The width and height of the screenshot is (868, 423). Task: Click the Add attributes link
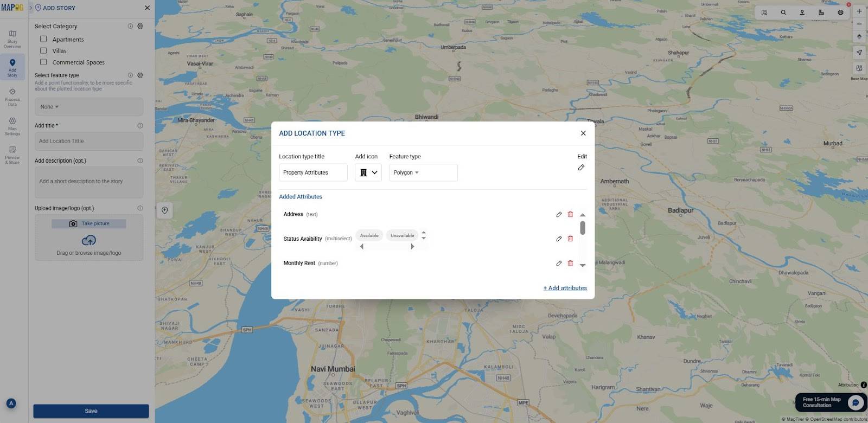coord(565,288)
